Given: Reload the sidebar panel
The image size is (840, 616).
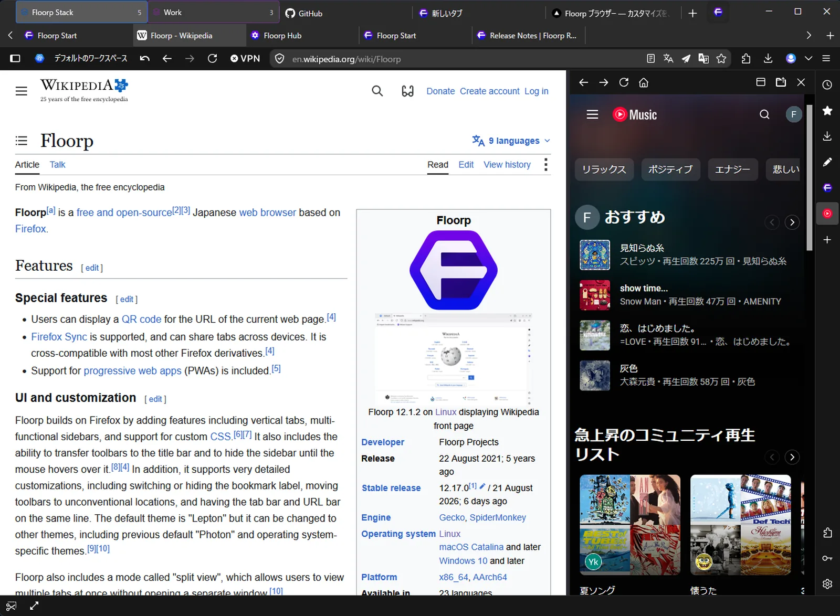Looking at the screenshot, I should point(624,82).
